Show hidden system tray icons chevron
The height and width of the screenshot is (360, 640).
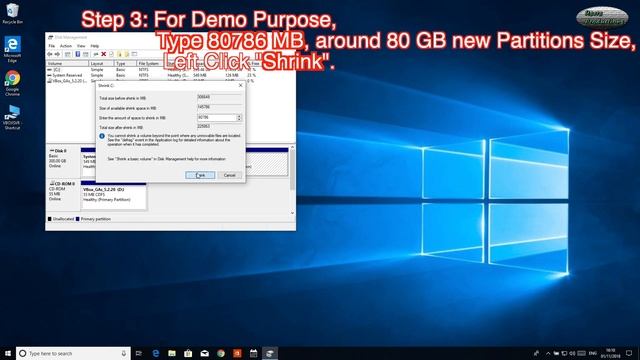548,353
